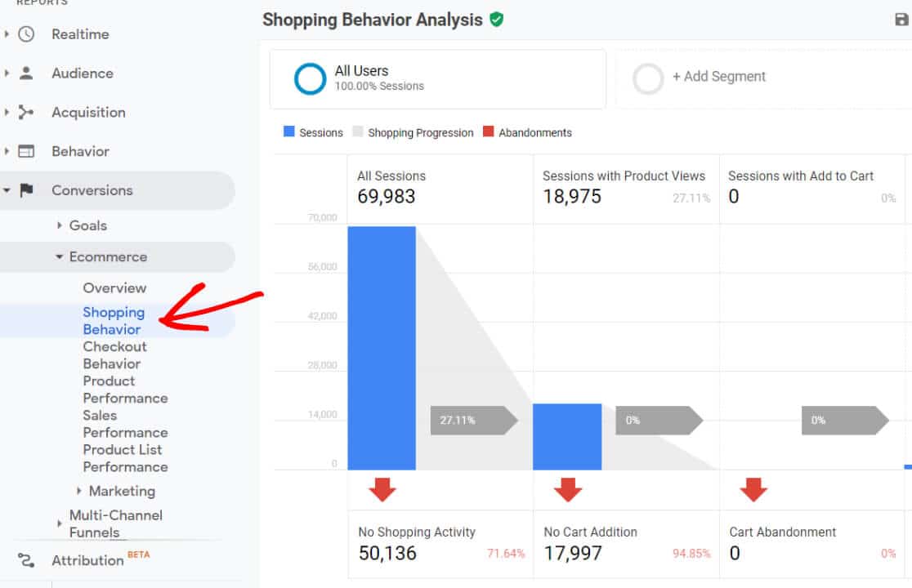
Task: Click red abandonment arrow above No Cart Addition
Action: pos(568,489)
